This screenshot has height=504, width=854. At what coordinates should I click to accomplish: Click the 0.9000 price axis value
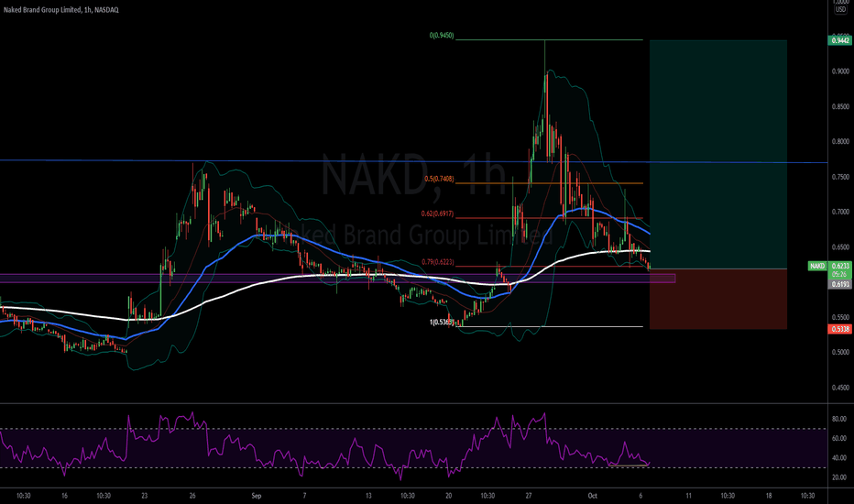pos(840,71)
